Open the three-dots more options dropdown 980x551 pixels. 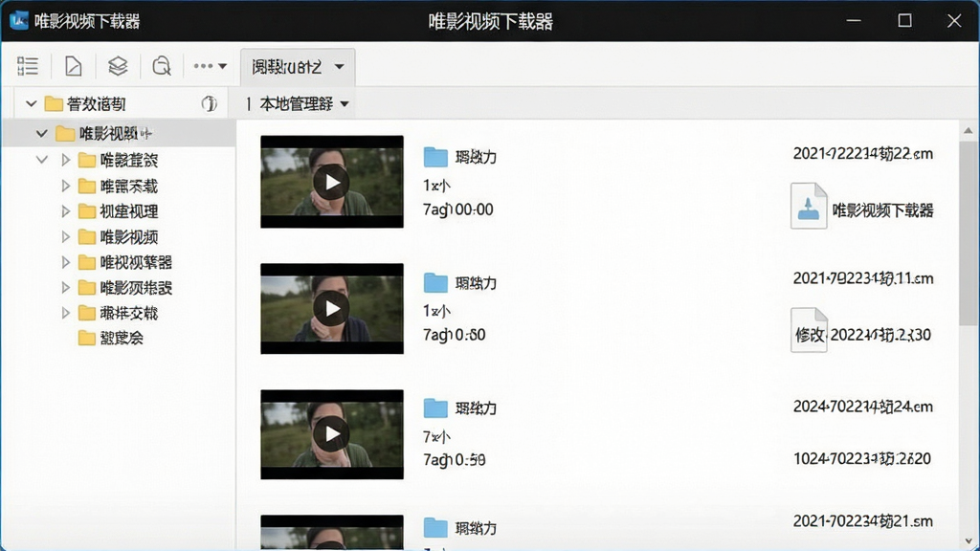210,66
